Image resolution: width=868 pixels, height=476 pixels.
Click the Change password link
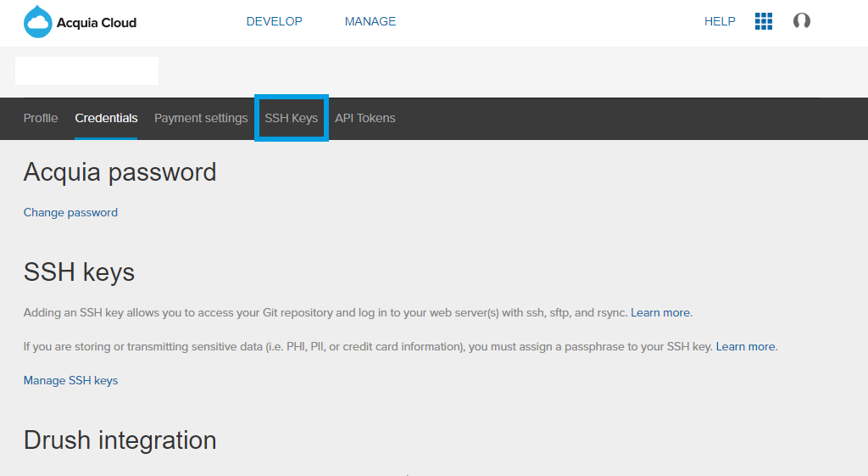70,212
